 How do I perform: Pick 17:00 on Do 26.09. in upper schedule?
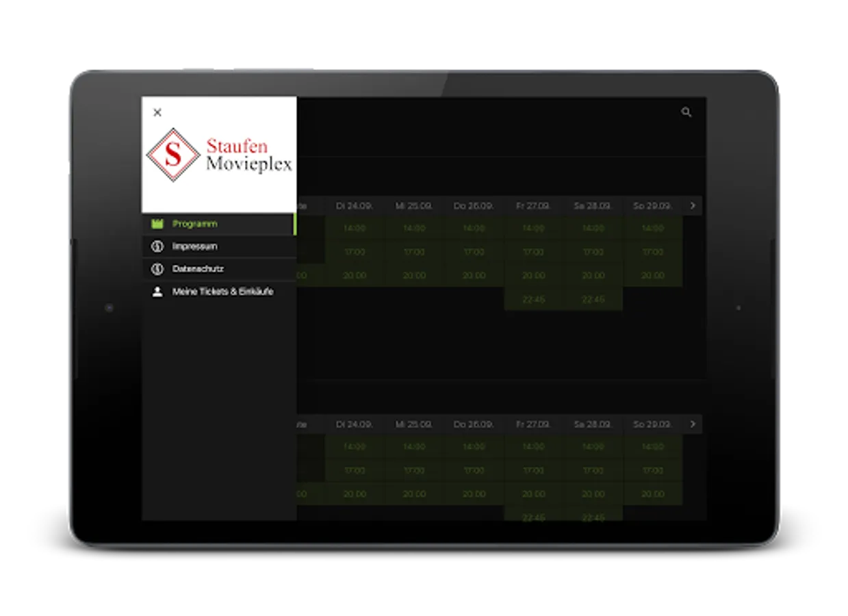click(474, 252)
